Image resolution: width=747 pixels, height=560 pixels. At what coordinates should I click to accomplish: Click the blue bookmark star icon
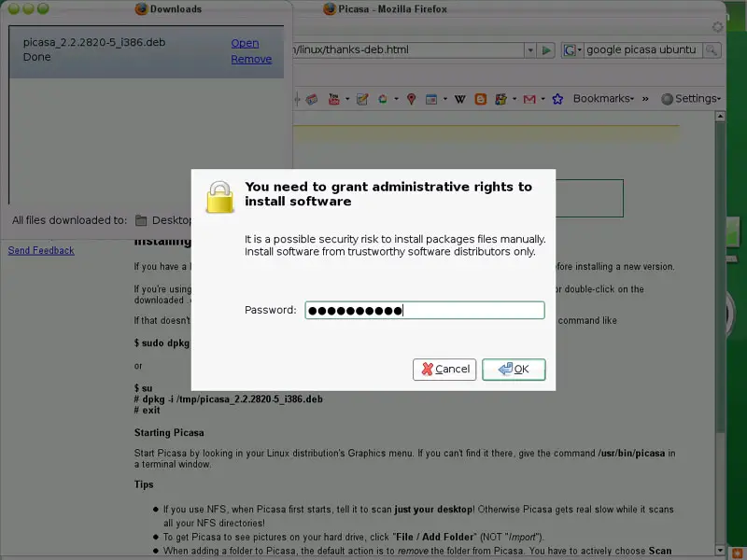pos(557,99)
